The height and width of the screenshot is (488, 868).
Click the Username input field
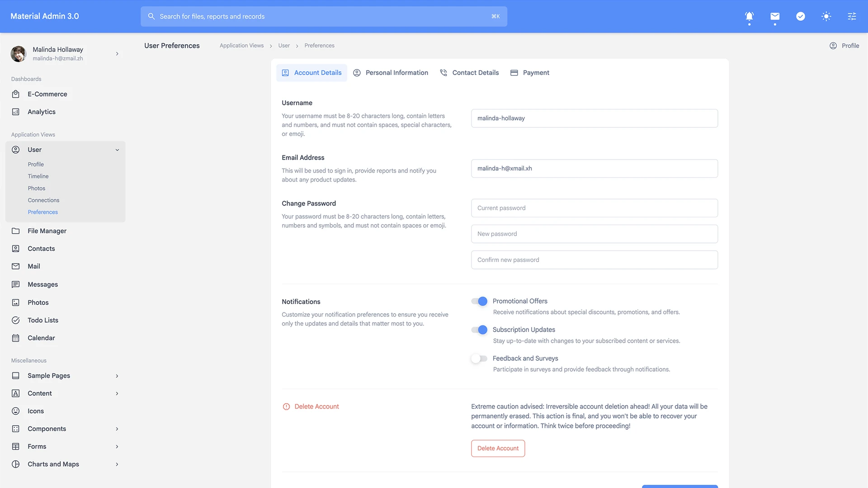(x=594, y=118)
